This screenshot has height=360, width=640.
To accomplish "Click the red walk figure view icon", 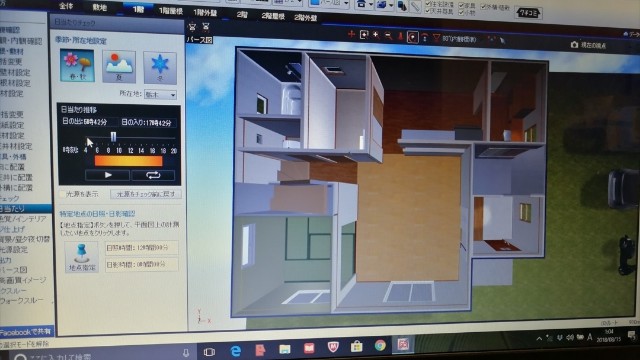I will pos(400,37).
